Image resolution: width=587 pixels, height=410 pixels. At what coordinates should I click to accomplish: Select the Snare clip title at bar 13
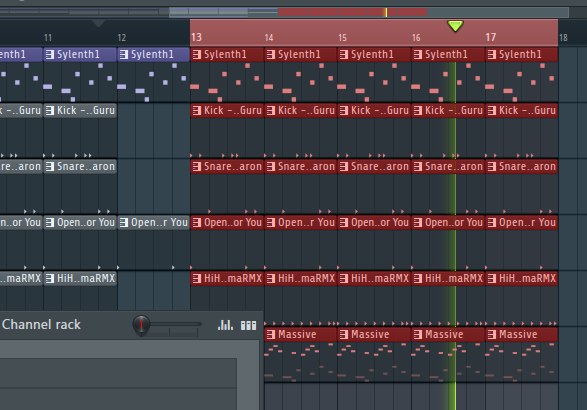point(233,166)
